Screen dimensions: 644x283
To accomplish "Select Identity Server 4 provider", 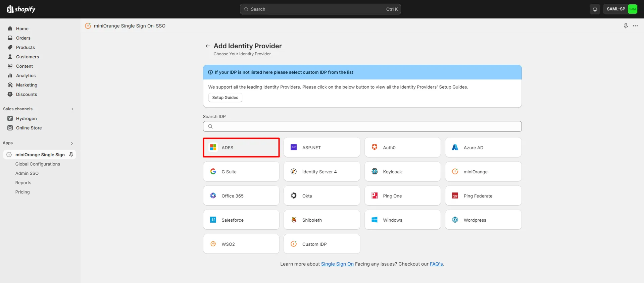I will (322, 171).
